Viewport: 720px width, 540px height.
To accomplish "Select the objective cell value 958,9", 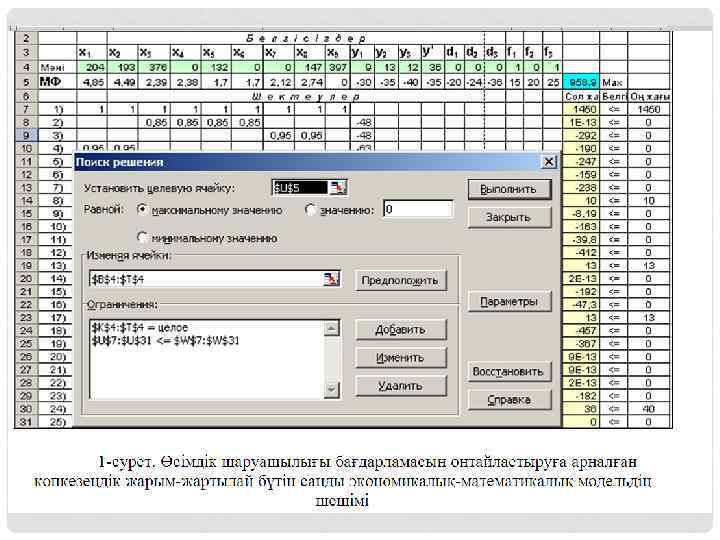I will coord(581,82).
